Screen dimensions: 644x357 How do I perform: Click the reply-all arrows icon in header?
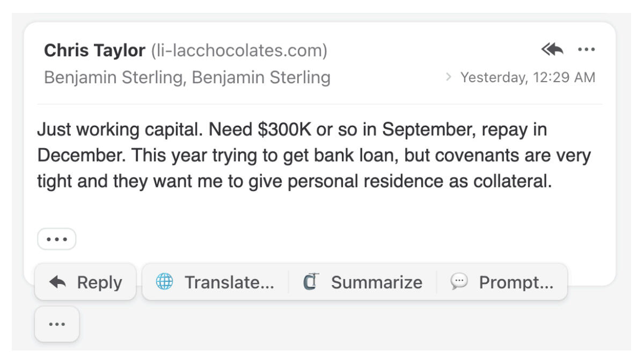point(553,50)
